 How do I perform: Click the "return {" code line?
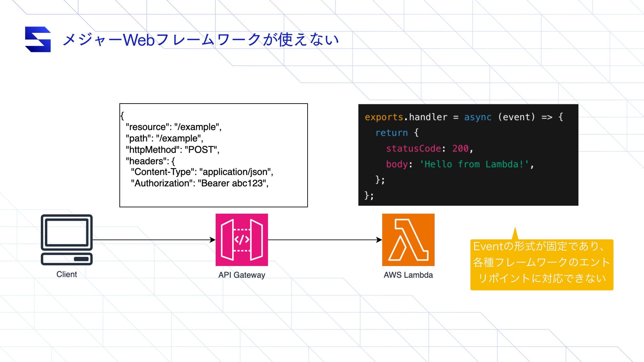click(x=397, y=133)
